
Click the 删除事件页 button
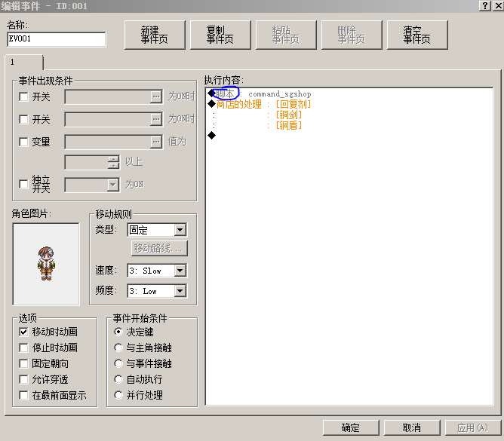[352, 35]
